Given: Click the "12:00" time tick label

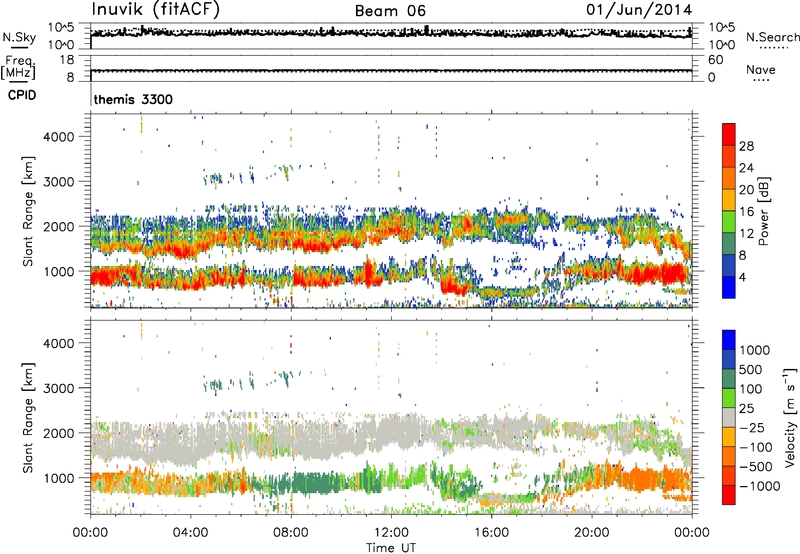Looking at the screenshot, I should (x=391, y=533).
